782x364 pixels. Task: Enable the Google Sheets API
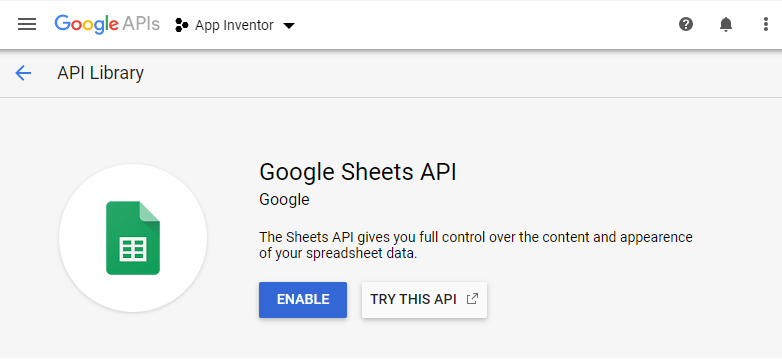point(303,300)
